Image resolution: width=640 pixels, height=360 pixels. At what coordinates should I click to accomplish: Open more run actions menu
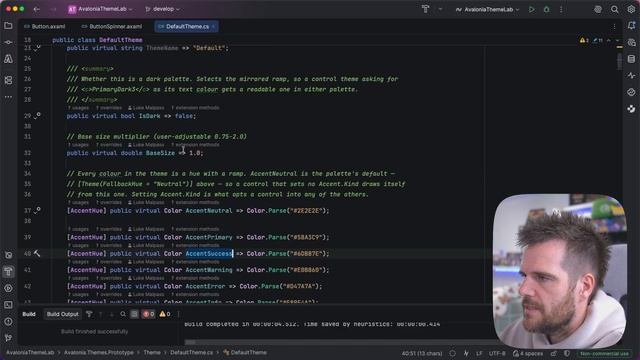(561, 9)
